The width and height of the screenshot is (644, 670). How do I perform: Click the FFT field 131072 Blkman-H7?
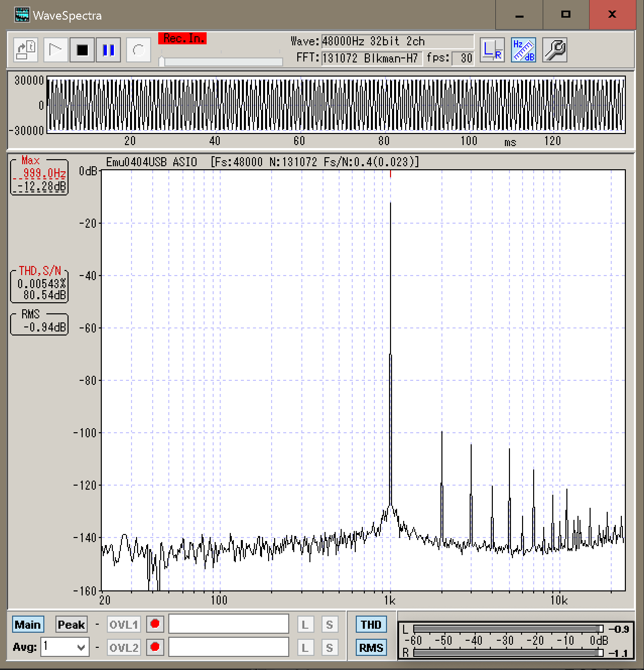tap(372, 58)
